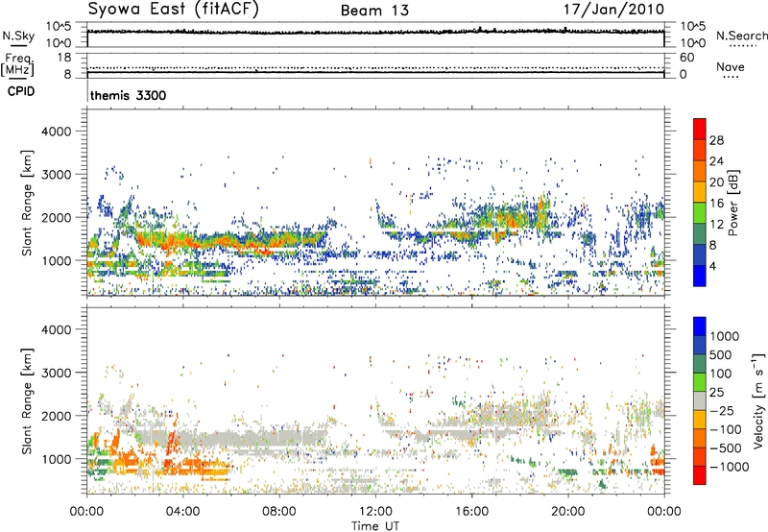Click the '12:00' time axis label
The height and width of the screenshot is (532, 768).
[x=375, y=512]
